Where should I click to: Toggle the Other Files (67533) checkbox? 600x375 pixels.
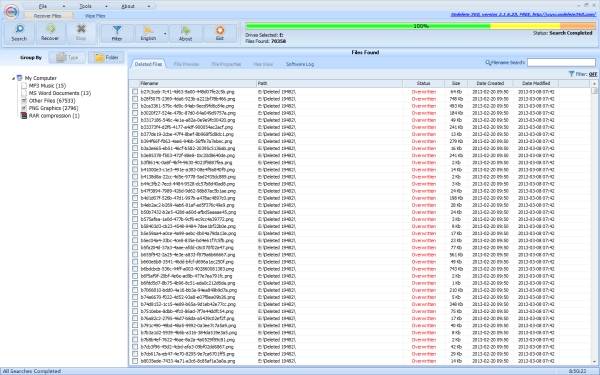(24, 101)
